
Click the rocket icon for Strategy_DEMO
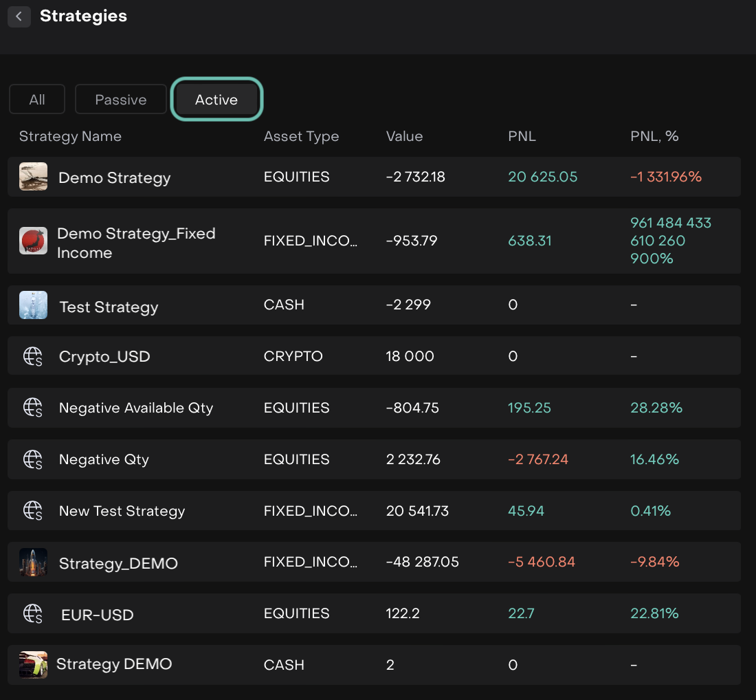pyautogui.click(x=33, y=562)
